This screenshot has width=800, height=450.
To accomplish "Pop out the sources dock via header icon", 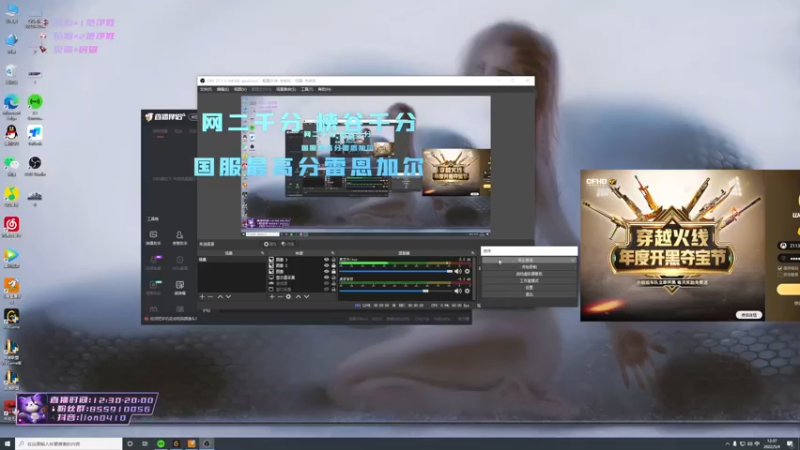I will pyautogui.click(x=333, y=253).
